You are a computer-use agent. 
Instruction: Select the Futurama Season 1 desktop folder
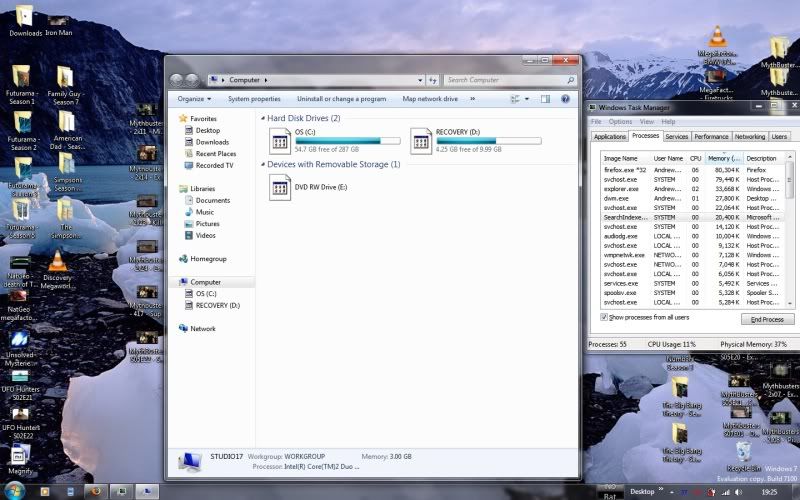click(22, 85)
